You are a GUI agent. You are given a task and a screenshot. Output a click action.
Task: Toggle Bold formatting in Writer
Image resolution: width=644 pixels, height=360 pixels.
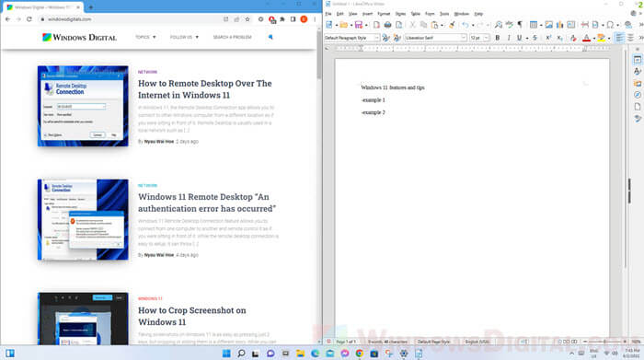498,38
